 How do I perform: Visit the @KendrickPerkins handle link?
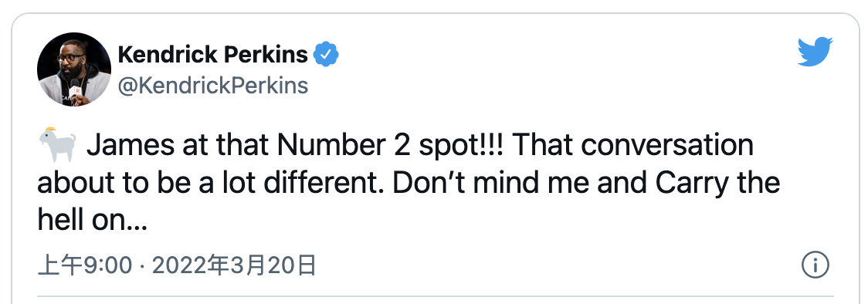pos(212,86)
